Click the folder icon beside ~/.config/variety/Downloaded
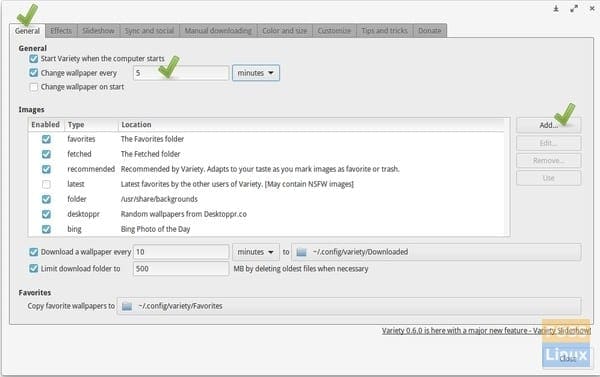The image size is (600, 377). click(x=302, y=252)
